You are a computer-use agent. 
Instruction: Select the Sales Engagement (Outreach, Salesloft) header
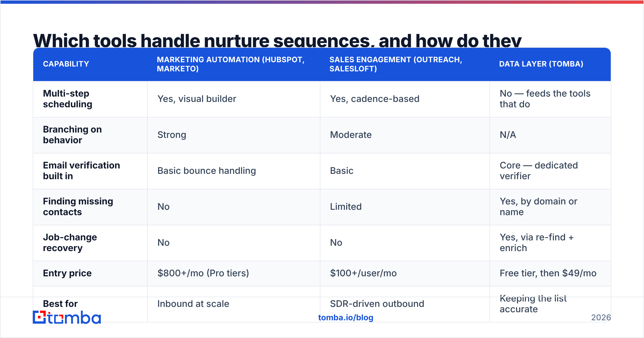(x=396, y=64)
